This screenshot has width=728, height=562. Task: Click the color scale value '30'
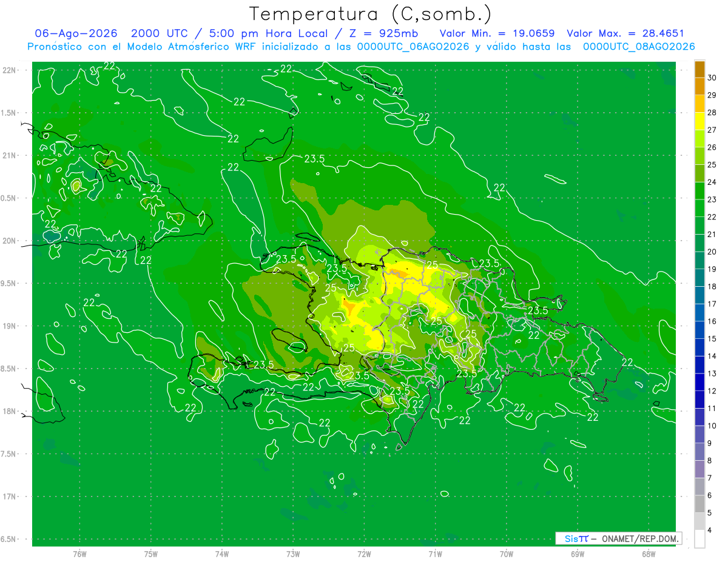[712, 78]
